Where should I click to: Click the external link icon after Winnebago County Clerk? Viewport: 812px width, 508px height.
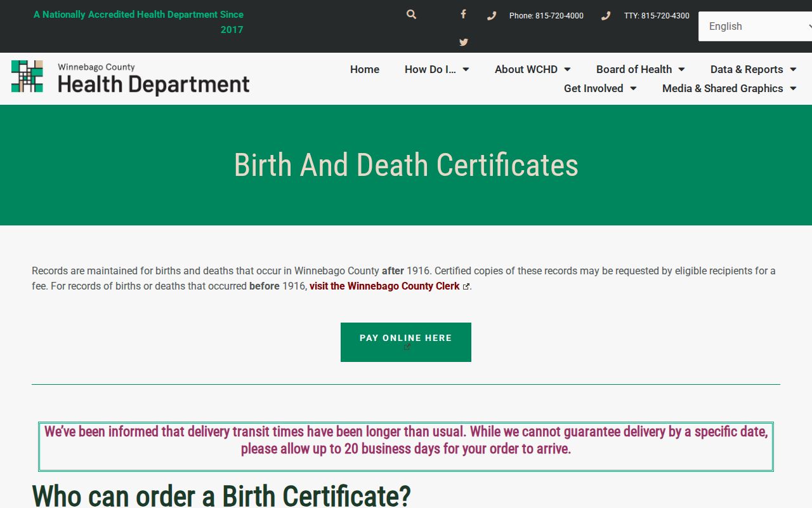(x=466, y=286)
